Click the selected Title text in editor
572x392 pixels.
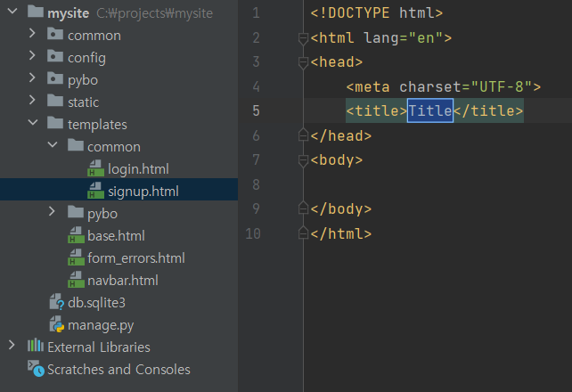(430, 110)
